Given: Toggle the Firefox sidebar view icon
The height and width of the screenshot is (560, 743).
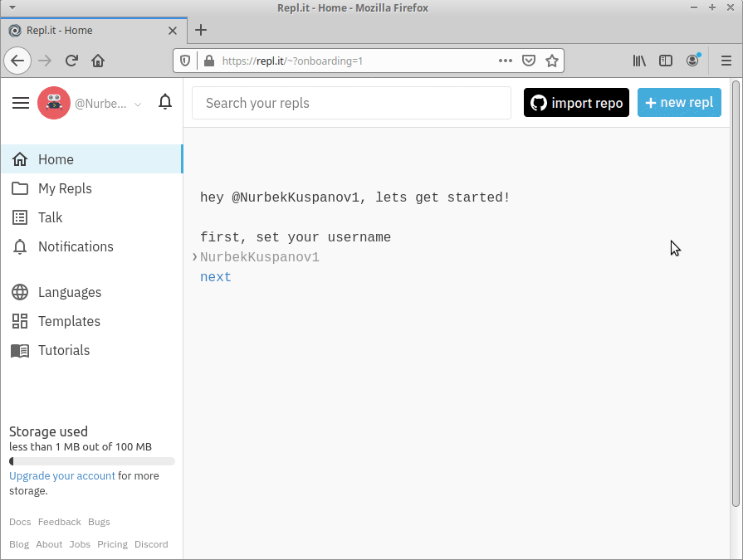Looking at the screenshot, I should [666, 61].
